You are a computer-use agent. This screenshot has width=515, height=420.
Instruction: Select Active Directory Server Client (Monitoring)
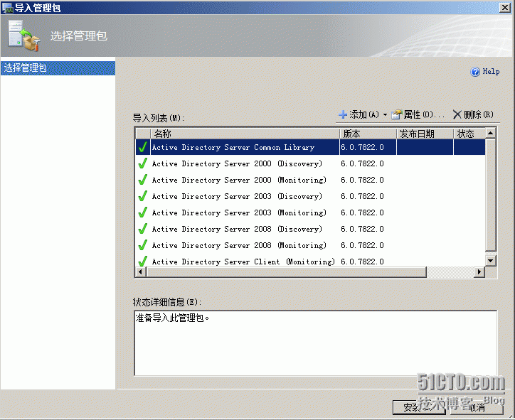click(x=310, y=262)
